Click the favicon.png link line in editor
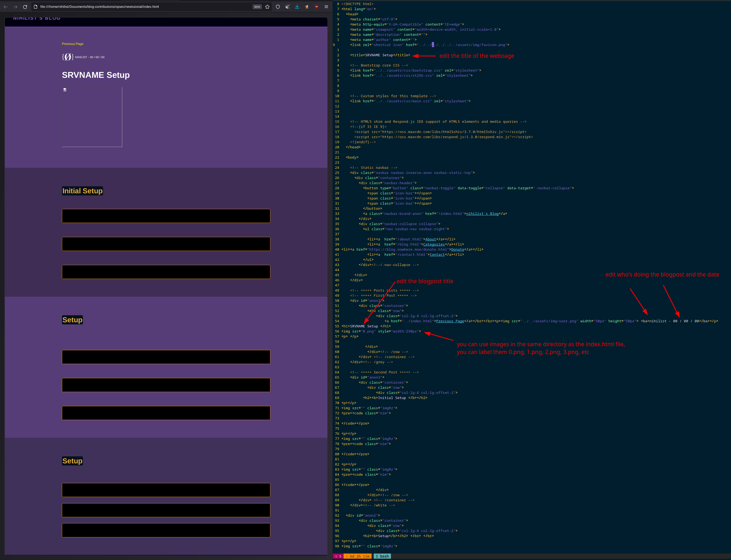The image size is (731, 560). coord(430,45)
